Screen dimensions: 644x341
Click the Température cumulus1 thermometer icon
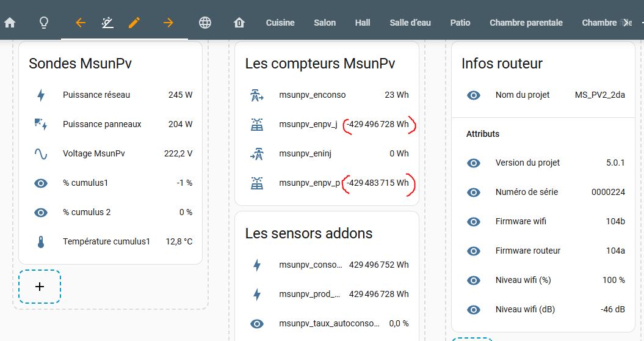click(x=41, y=241)
